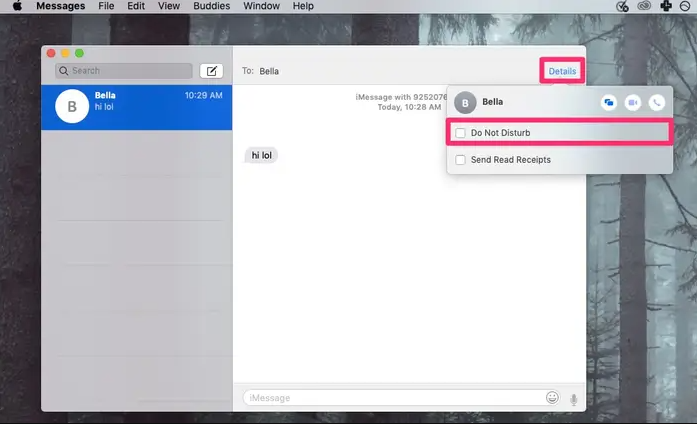Click the 10:29 AM time in the Bella row
The image size is (697, 424).
point(204,95)
